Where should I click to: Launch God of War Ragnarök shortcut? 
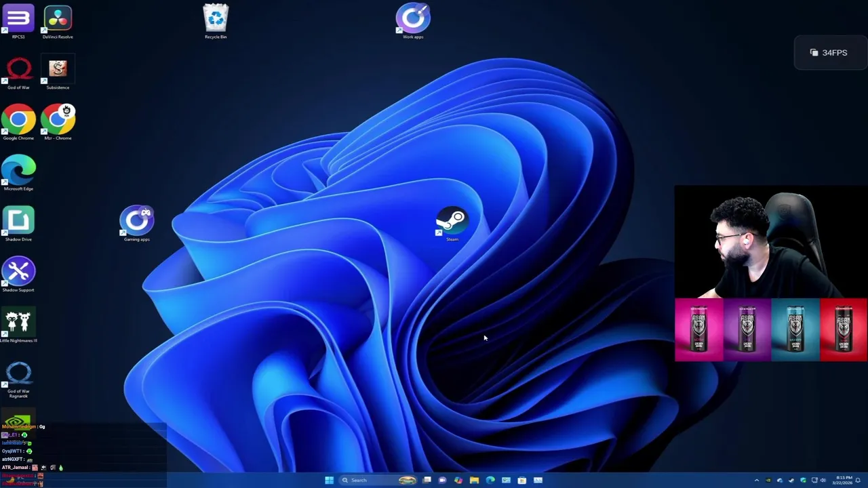[18, 378]
